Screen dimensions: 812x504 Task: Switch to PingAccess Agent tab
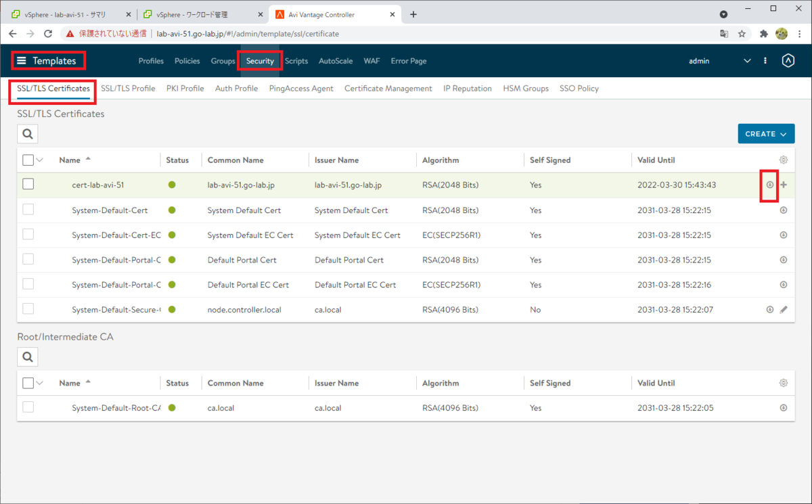click(301, 89)
